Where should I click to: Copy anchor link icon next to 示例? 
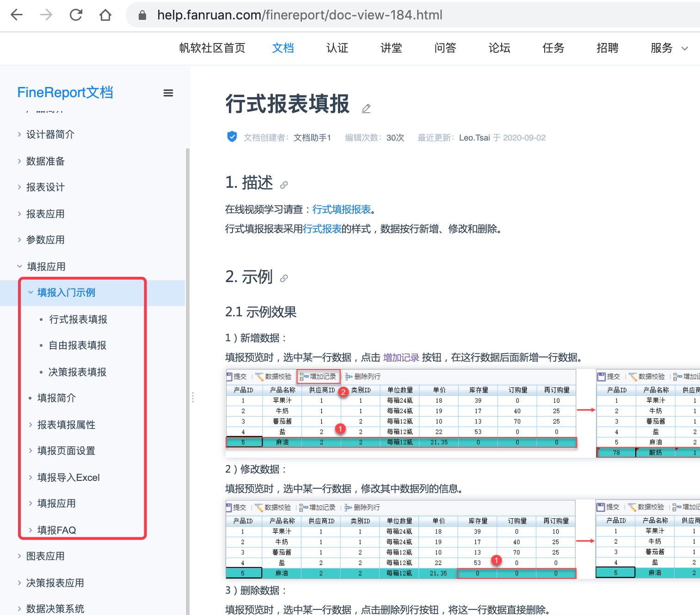coord(284,278)
